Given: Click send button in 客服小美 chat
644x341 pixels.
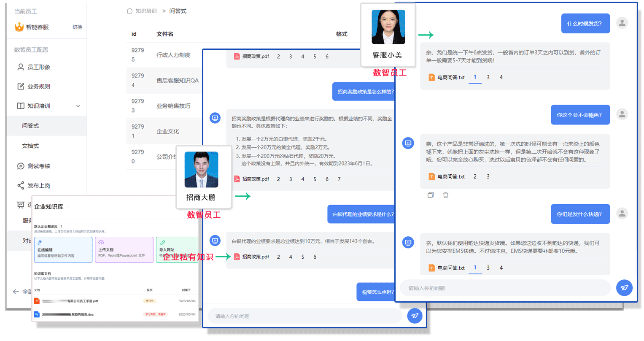Looking at the screenshot, I should pyautogui.click(x=625, y=288).
